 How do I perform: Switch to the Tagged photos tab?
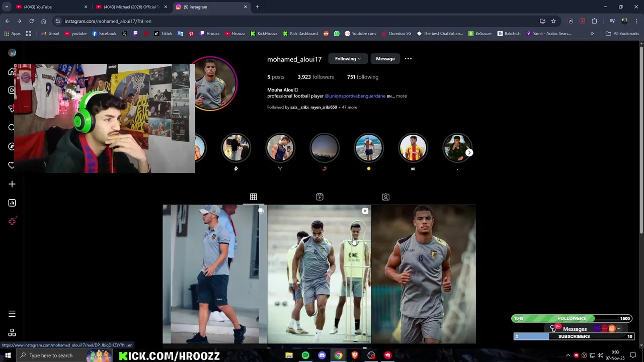[385, 197]
